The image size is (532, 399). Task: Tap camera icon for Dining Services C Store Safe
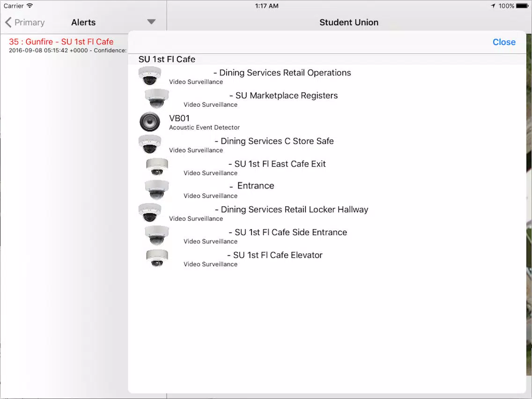point(150,144)
